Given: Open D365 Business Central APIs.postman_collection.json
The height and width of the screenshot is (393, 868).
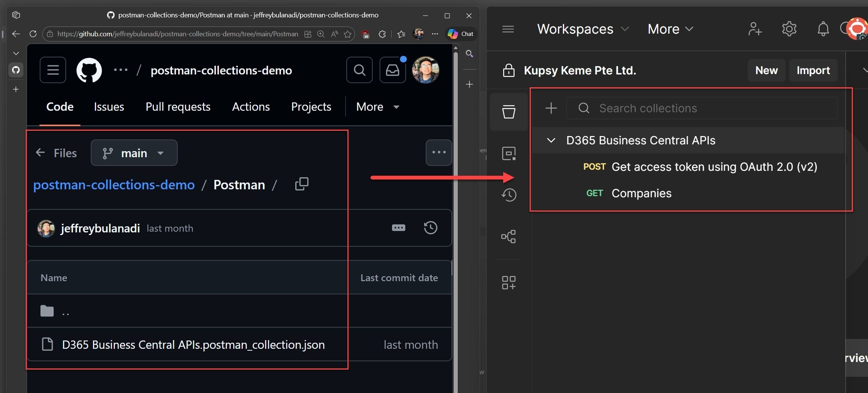Looking at the screenshot, I should click(x=193, y=344).
